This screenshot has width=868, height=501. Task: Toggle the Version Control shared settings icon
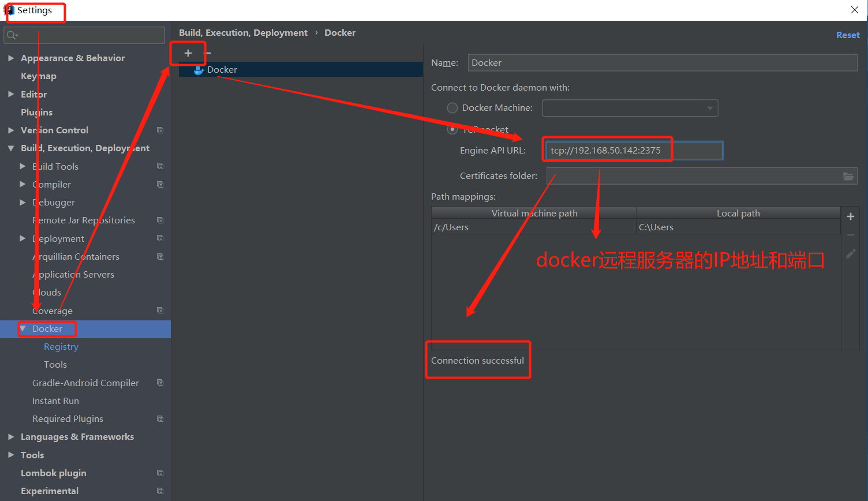click(160, 130)
